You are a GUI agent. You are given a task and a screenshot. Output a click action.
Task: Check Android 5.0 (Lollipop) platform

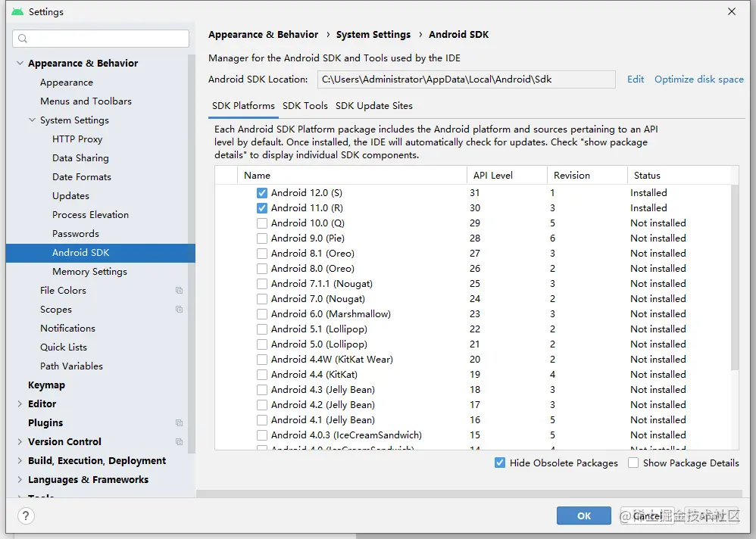(x=262, y=344)
